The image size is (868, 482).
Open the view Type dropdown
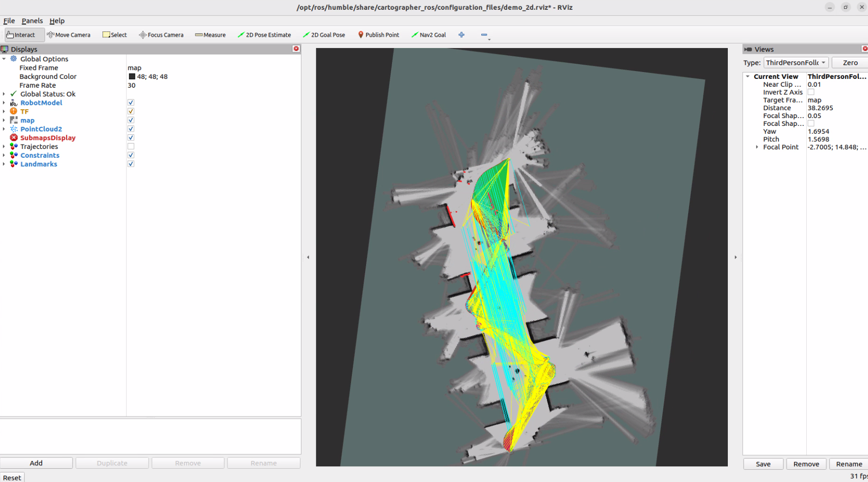(x=796, y=63)
